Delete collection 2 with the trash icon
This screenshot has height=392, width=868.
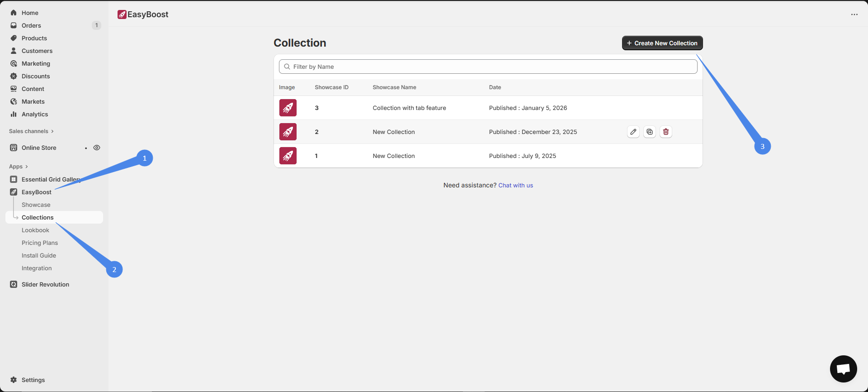tap(665, 132)
